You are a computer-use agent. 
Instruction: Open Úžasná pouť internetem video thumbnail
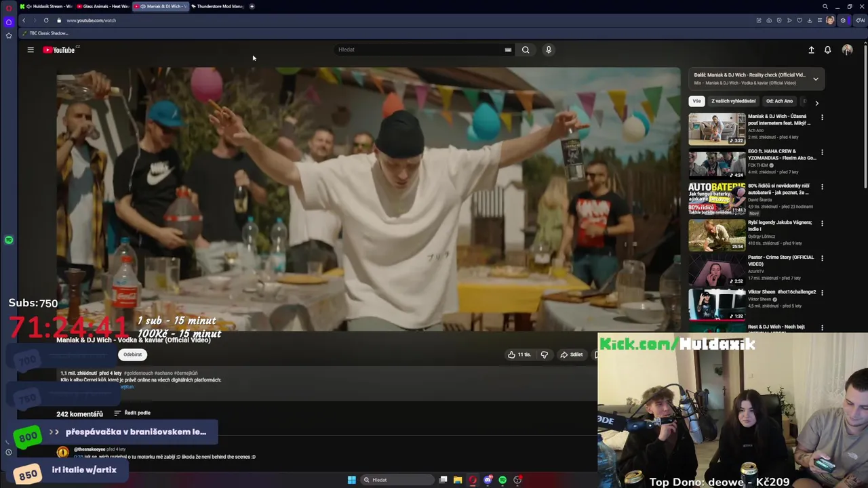tap(717, 129)
